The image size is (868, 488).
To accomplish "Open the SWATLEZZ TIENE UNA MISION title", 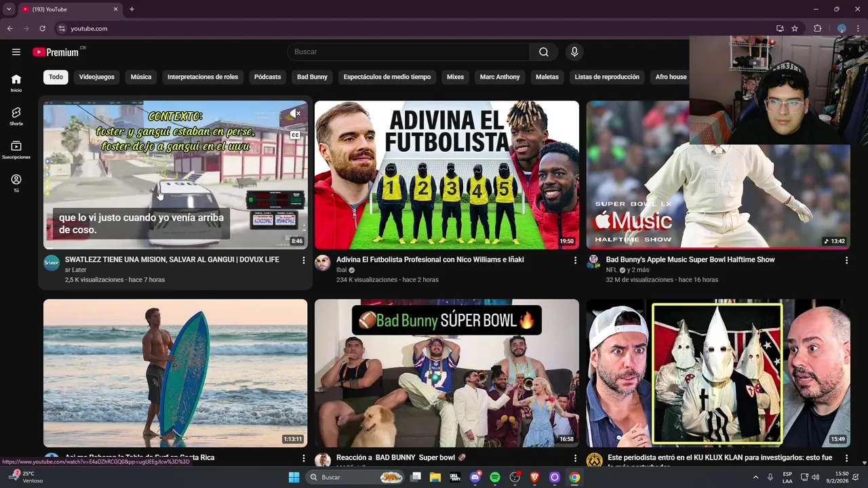I will coord(172,260).
